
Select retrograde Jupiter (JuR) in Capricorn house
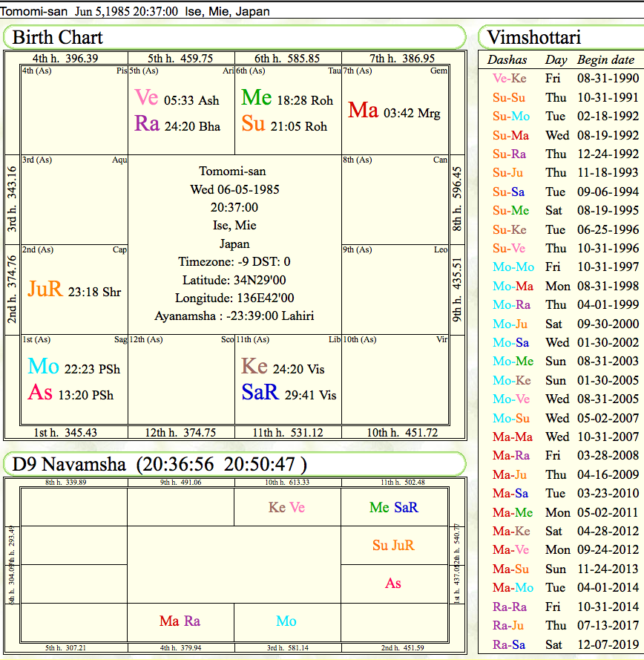(45, 290)
